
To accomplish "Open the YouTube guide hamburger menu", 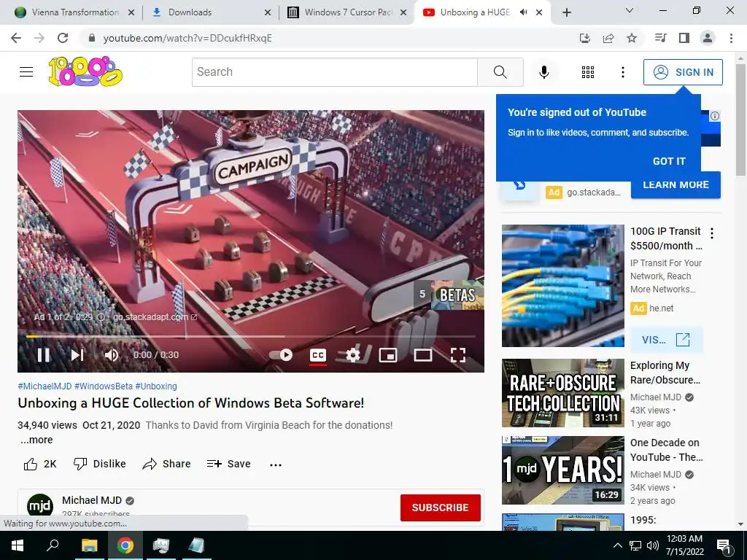I will pos(26,72).
